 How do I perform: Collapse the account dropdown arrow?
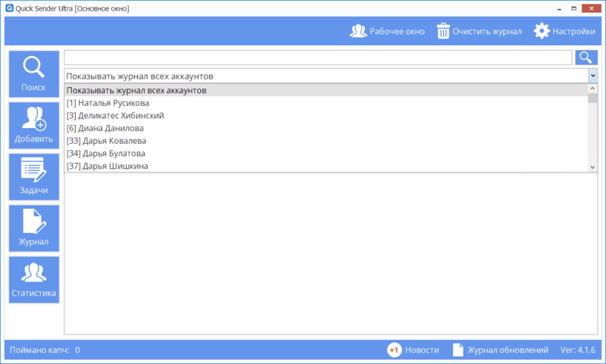pyautogui.click(x=592, y=76)
